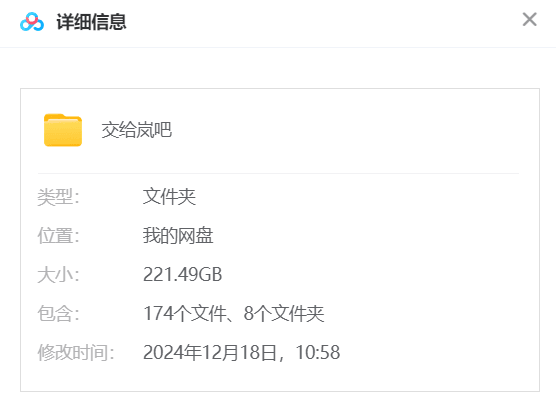Click the 8个文件夹 count text
This screenshot has height=402, width=556.
[284, 314]
